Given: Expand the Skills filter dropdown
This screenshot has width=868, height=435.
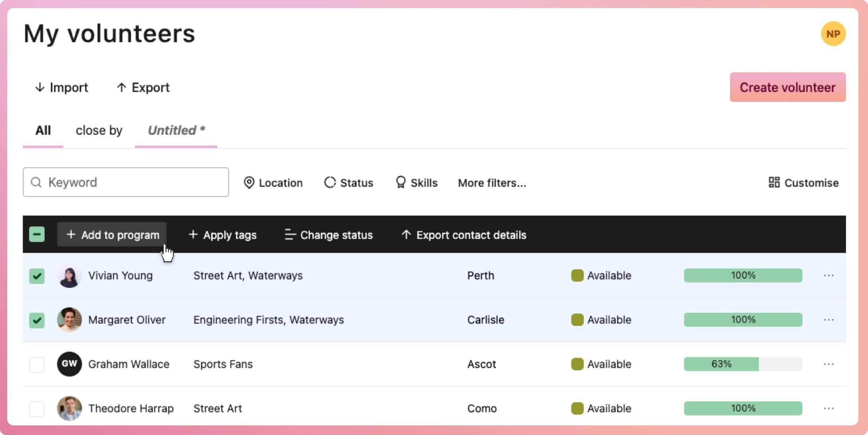Looking at the screenshot, I should (x=416, y=183).
